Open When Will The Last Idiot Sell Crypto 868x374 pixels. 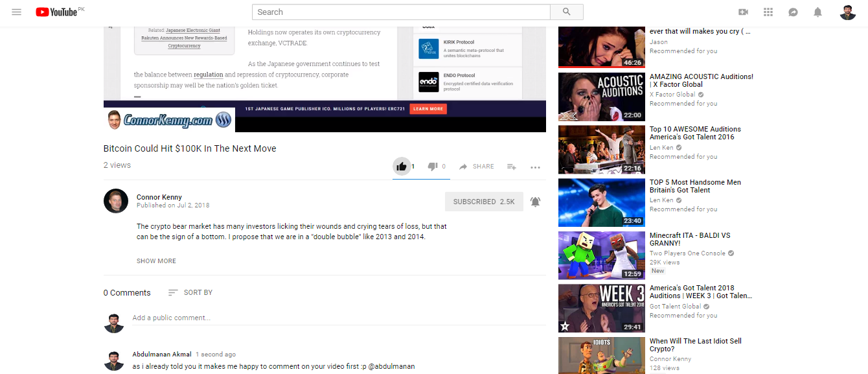pos(696,345)
